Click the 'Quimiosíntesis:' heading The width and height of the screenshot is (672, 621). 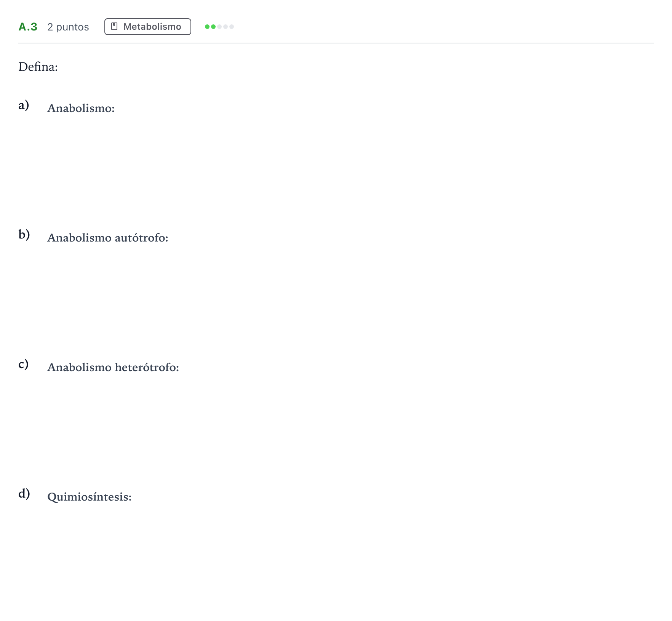click(90, 497)
